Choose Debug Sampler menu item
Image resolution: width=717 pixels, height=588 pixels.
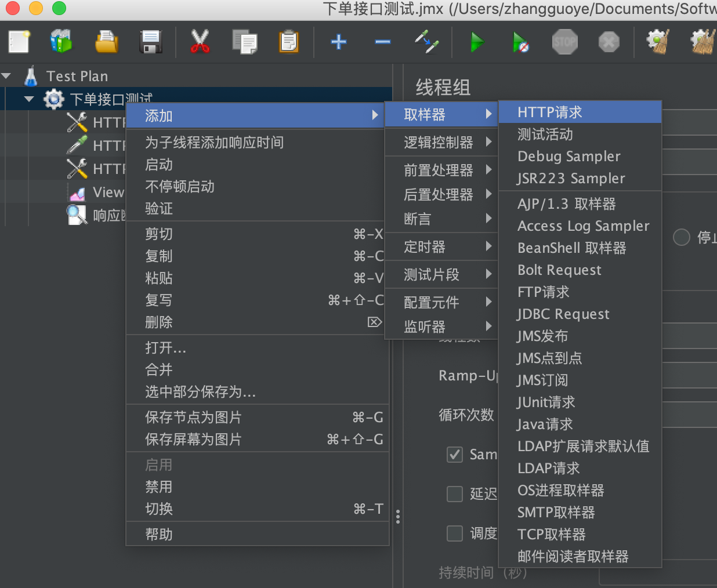click(x=580, y=156)
